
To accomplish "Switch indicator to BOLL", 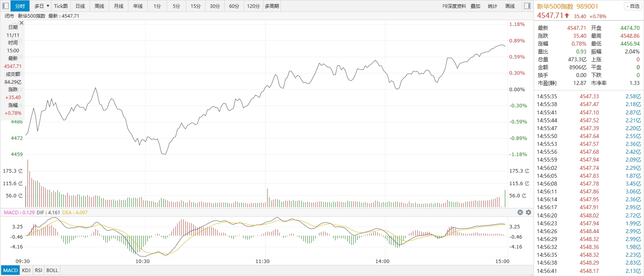I will (x=52, y=270).
